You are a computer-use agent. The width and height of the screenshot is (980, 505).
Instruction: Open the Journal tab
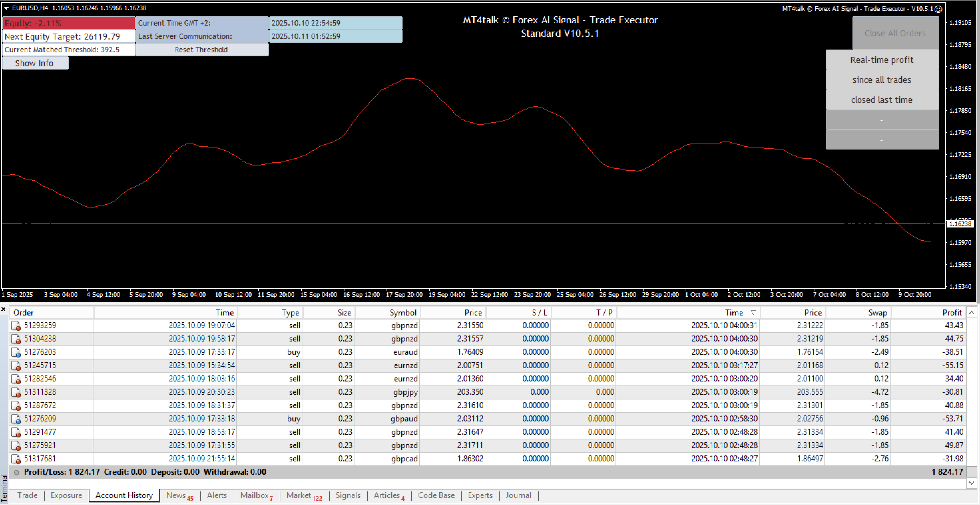coord(518,495)
